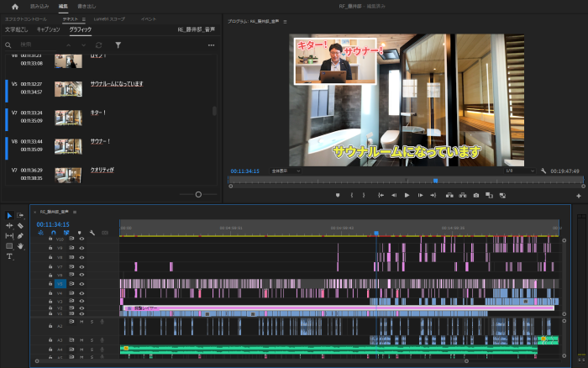Pick the Hand tool

(20, 246)
